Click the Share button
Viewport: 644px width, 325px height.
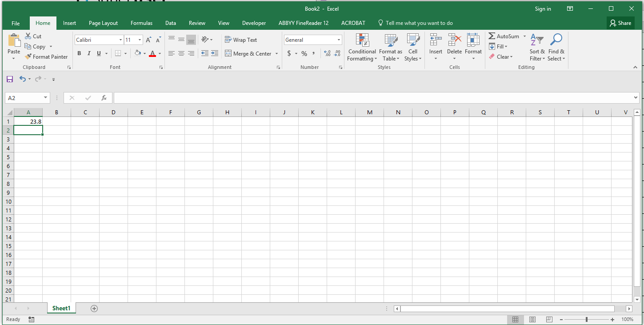620,23
